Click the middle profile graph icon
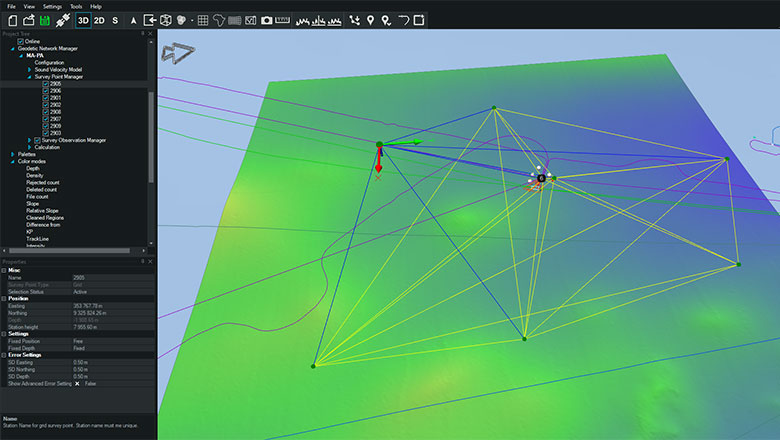This screenshot has height=440, width=780. (x=318, y=21)
